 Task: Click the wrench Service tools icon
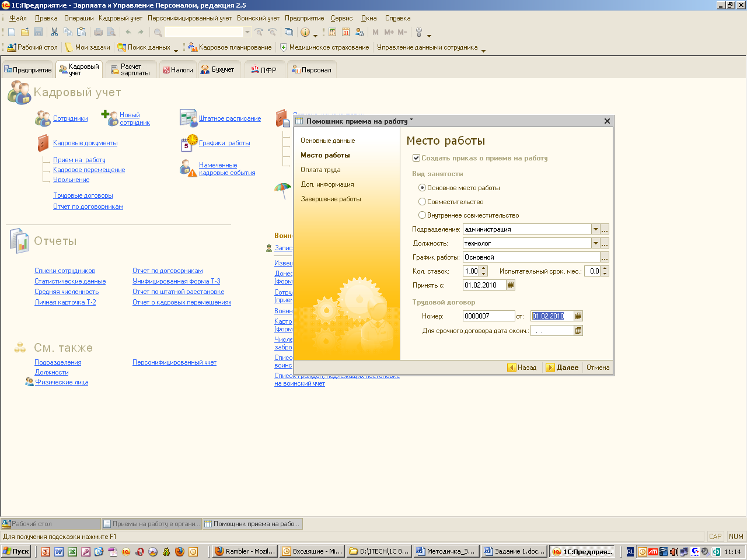(x=419, y=32)
